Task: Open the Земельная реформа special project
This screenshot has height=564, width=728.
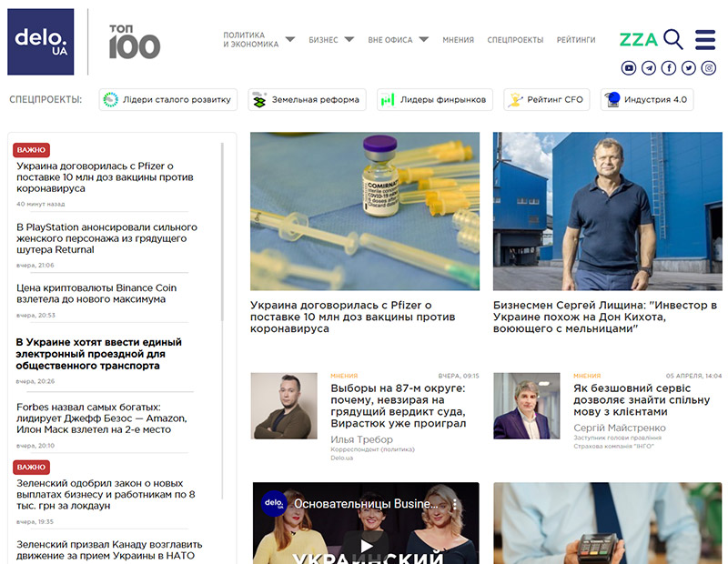Action: [x=307, y=100]
